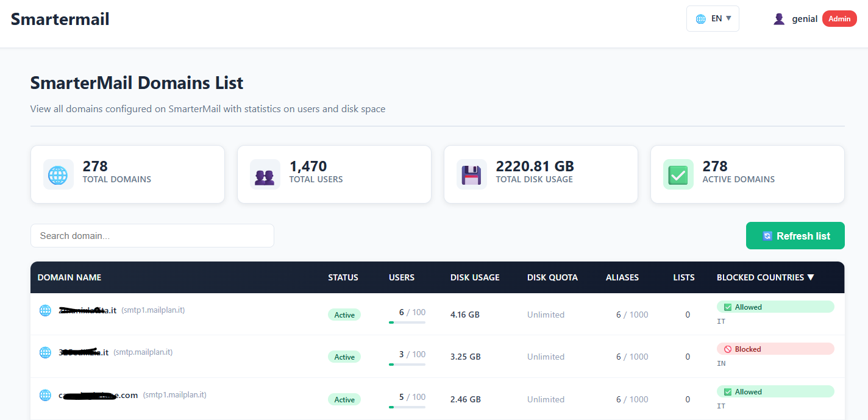Click the globe icon of the first domain row
The height and width of the screenshot is (420, 868).
click(x=45, y=310)
